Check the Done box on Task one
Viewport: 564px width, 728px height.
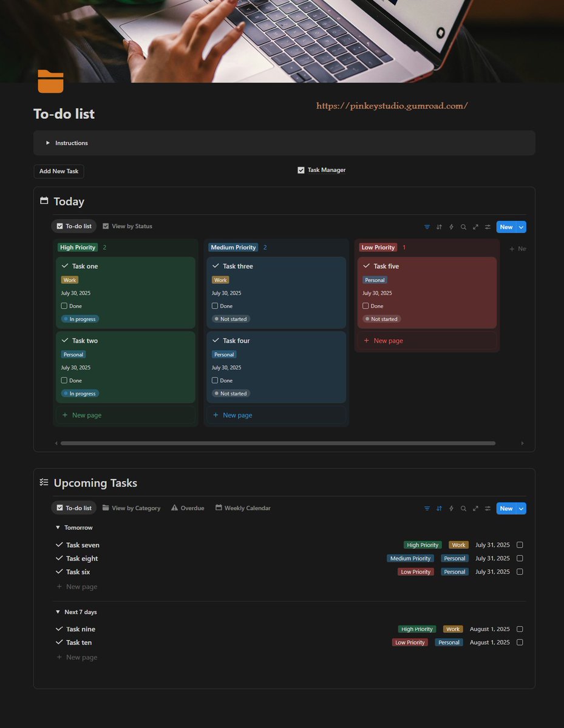pyautogui.click(x=64, y=306)
